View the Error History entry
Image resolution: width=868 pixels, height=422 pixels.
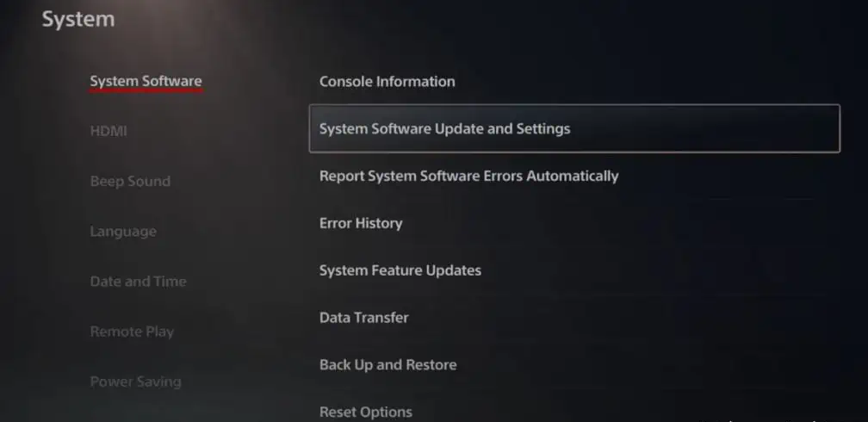point(361,223)
